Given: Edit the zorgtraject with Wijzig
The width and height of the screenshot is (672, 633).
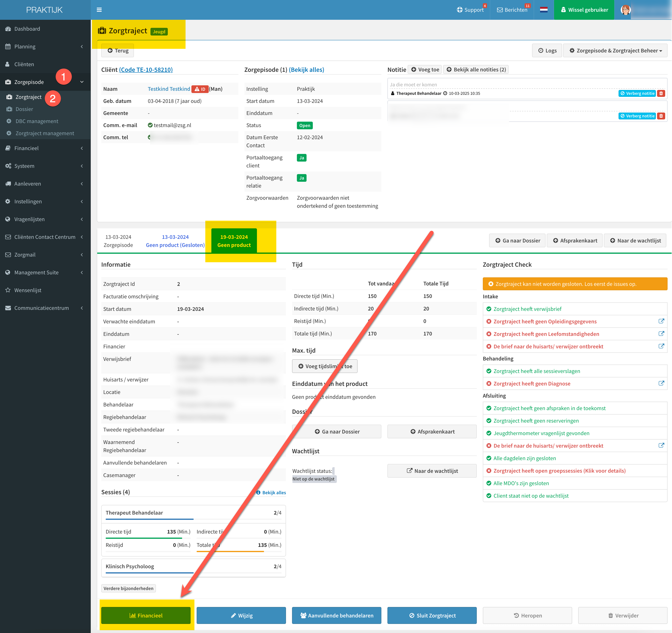Looking at the screenshot, I should coord(241,615).
